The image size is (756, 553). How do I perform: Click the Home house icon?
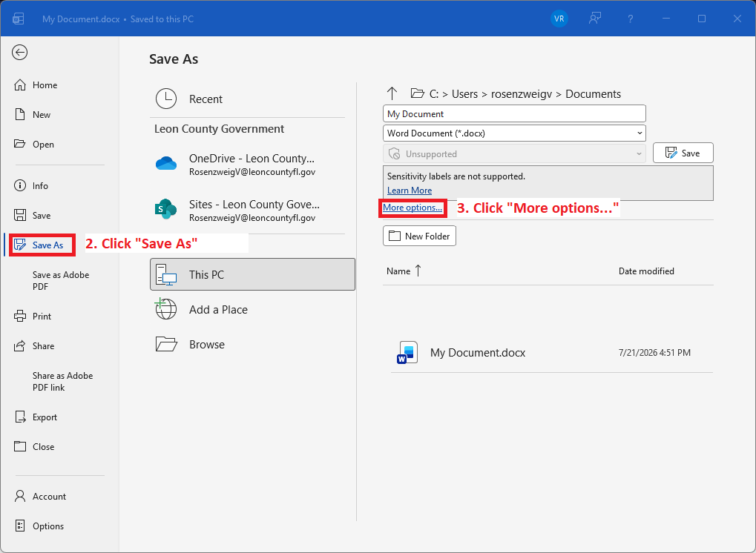[x=20, y=85]
